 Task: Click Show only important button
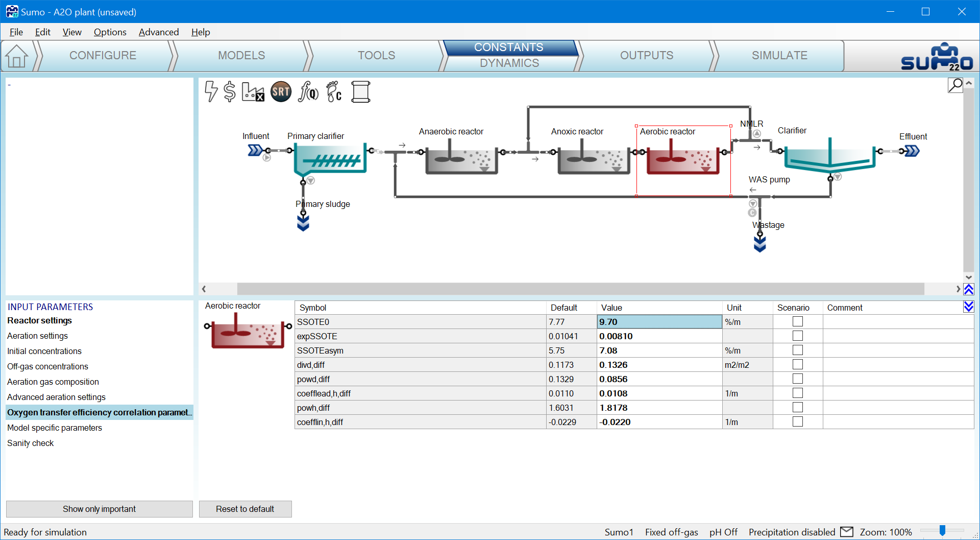pos(99,509)
